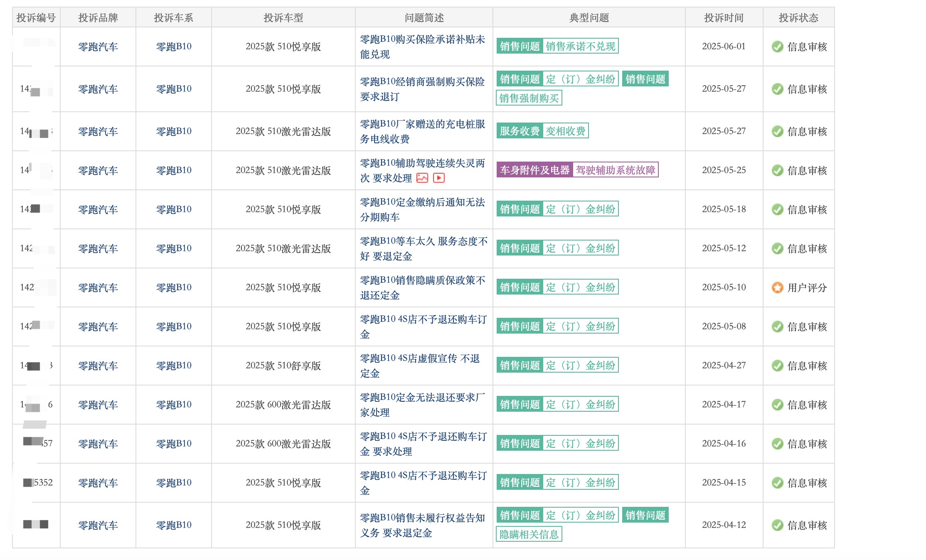Click the 用户评分 status text
The image size is (926, 560).
tap(807, 287)
